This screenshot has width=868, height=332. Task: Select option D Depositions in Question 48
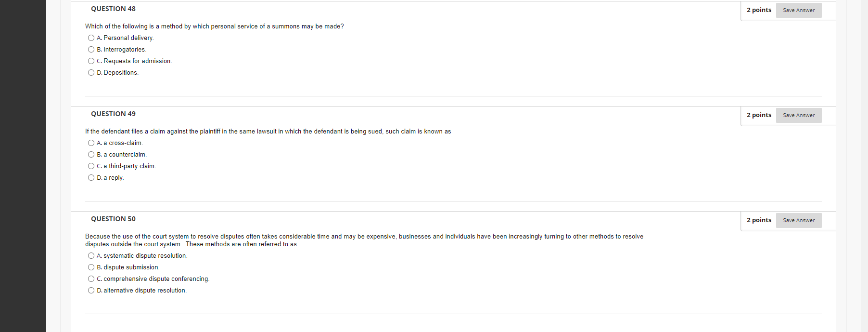point(91,72)
